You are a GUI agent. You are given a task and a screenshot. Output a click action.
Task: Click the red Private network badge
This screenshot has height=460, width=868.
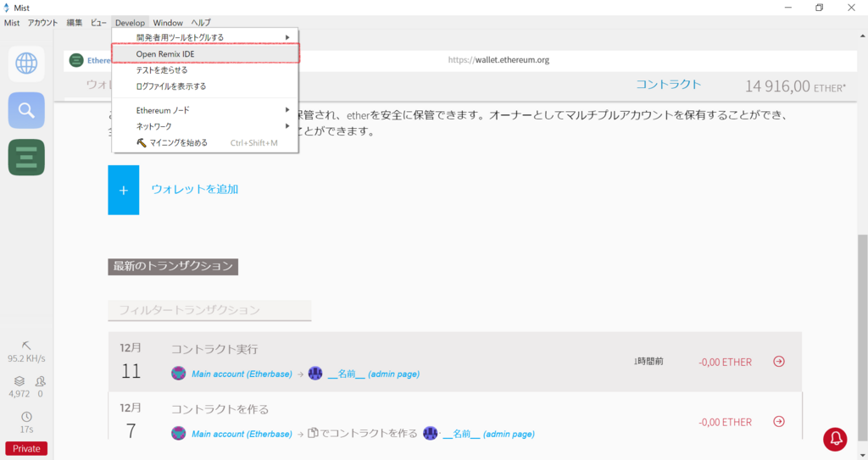click(x=26, y=448)
